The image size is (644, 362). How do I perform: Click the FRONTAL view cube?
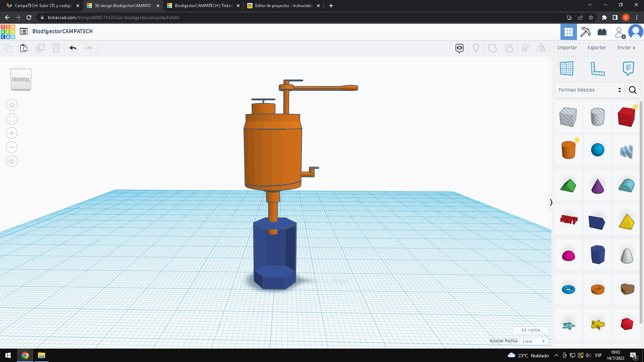(x=21, y=79)
